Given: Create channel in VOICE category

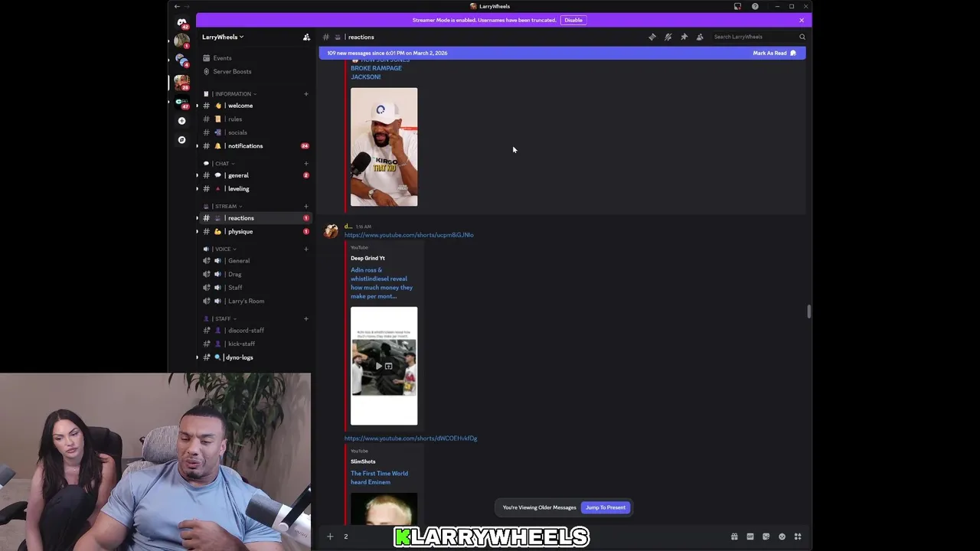Looking at the screenshot, I should click(306, 249).
